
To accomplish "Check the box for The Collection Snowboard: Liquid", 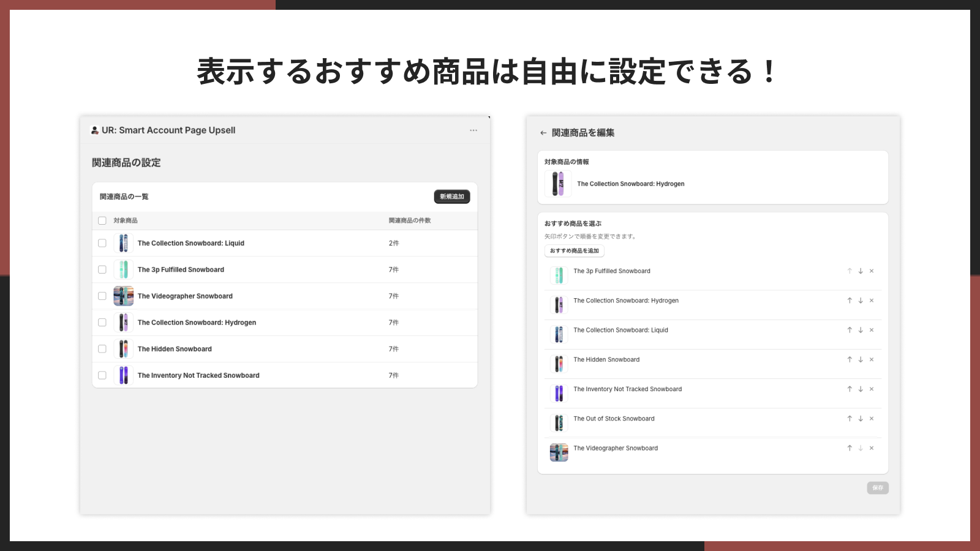I will [102, 243].
